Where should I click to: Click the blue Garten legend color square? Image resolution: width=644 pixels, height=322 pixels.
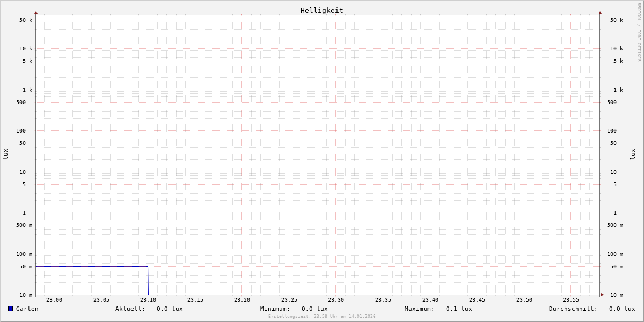click(10, 309)
